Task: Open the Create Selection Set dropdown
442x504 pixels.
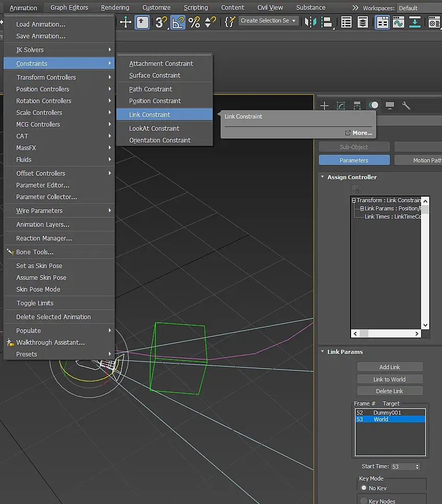Action: click(x=294, y=21)
